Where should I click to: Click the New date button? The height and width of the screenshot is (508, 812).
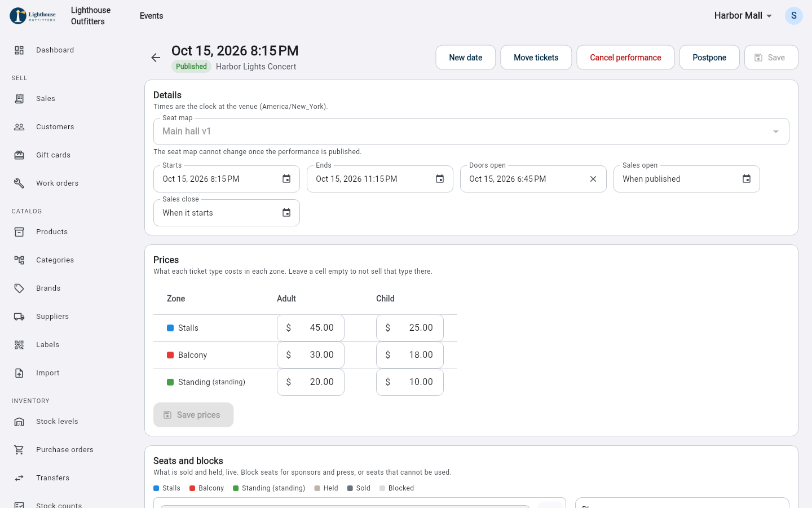tap(466, 58)
